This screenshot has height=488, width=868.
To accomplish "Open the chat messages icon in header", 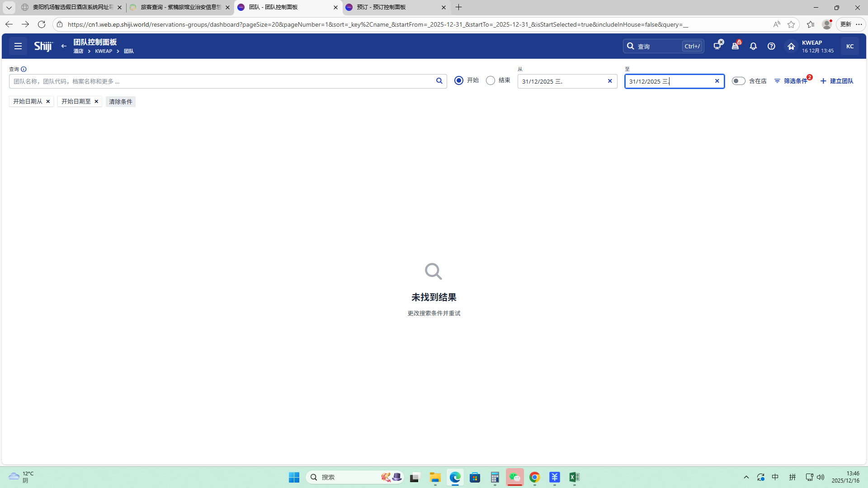I will pyautogui.click(x=717, y=46).
